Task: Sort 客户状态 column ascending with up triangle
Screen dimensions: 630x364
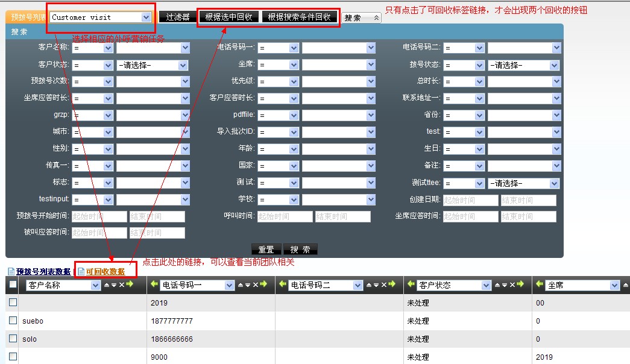Action: pyautogui.click(x=498, y=285)
